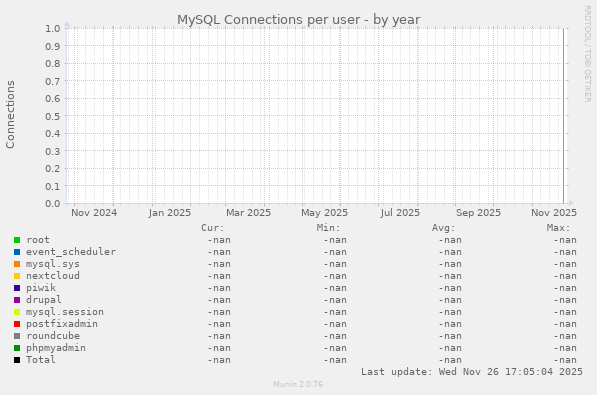This screenshot has width=597, height=395.
Task: Select the 'Total' legend label
Action: 41,360
